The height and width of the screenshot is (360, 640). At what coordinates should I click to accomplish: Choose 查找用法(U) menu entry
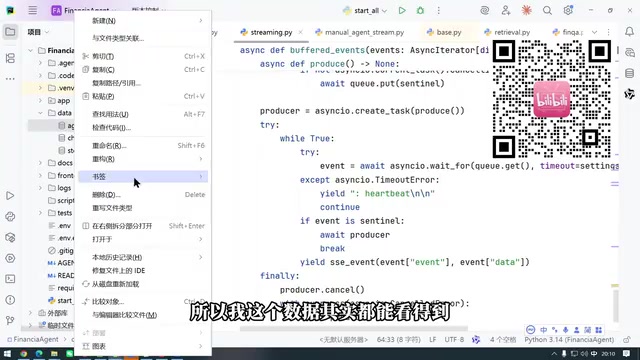[143, 114]
